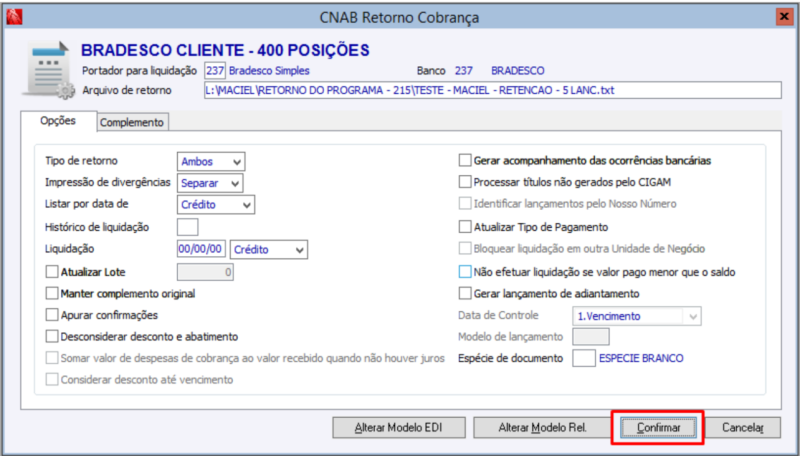Expand the Impressão de divergências dropdown
This screenshot has height=456, width=800.
210,183
